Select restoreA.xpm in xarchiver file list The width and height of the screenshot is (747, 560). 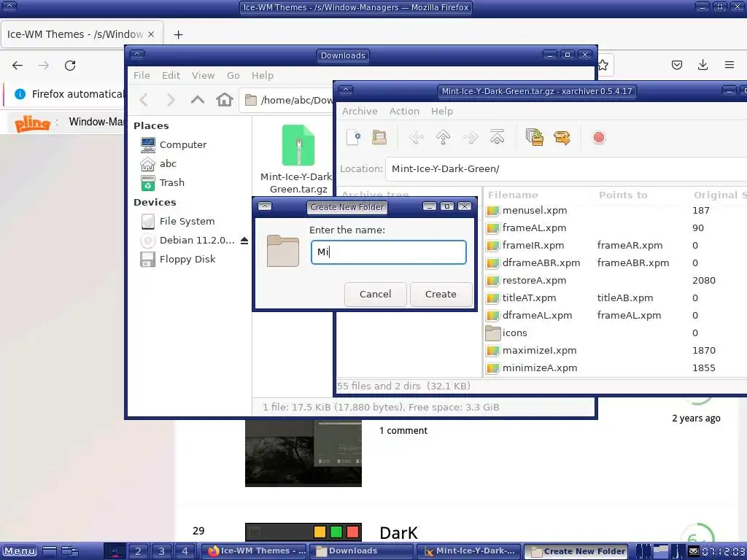coord(534,281)
